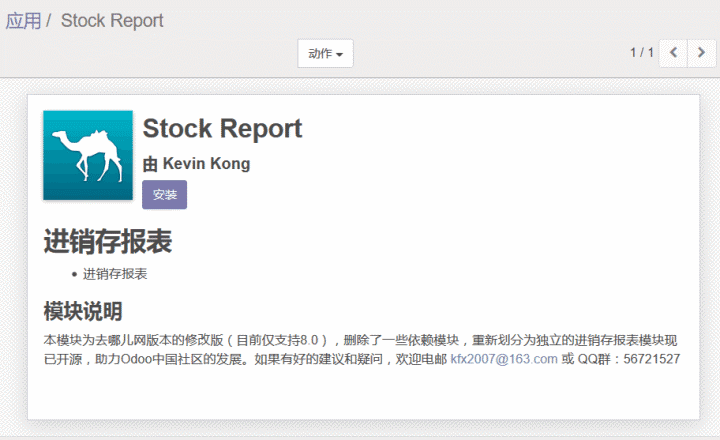Click the Stock Report breadcrumb text
The image size is (720, 440).
click(112, 21)
